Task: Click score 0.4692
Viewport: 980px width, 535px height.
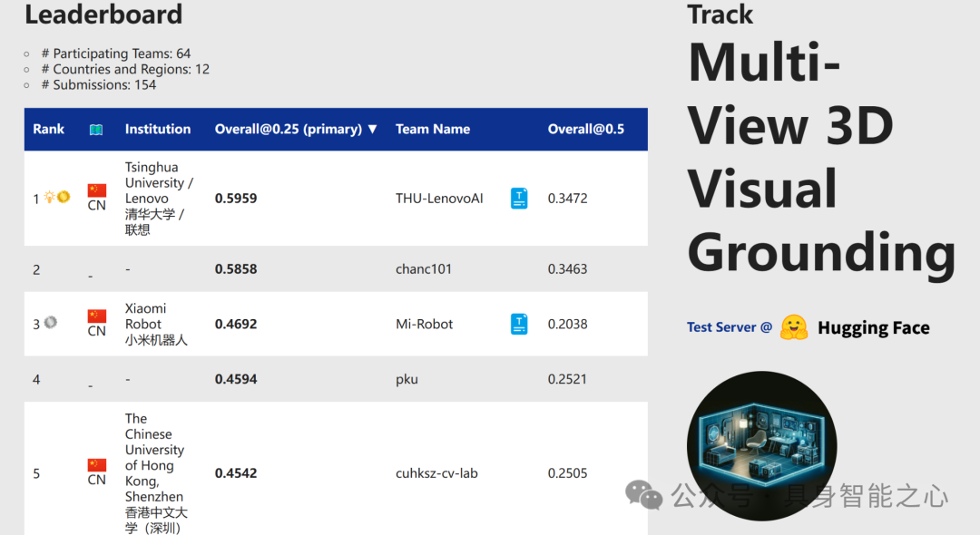Action: click(x=236, y=324)
